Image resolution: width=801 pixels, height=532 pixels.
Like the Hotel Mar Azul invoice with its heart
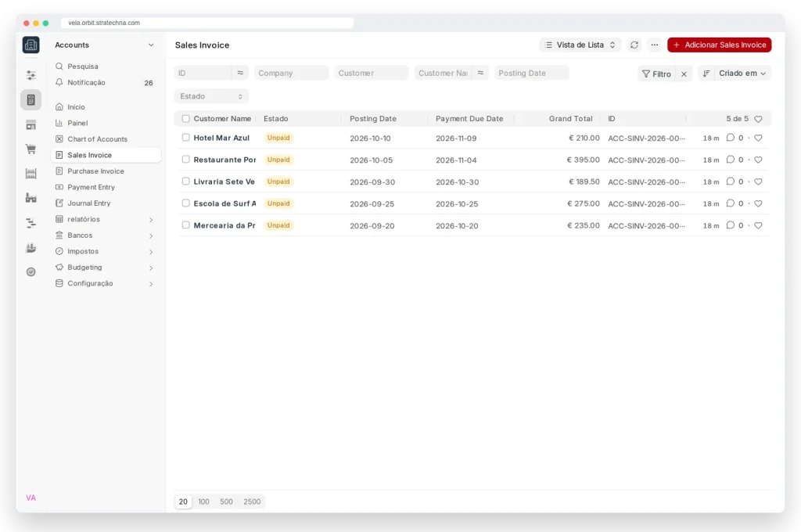pyautogui.click(x=758, y=138)
